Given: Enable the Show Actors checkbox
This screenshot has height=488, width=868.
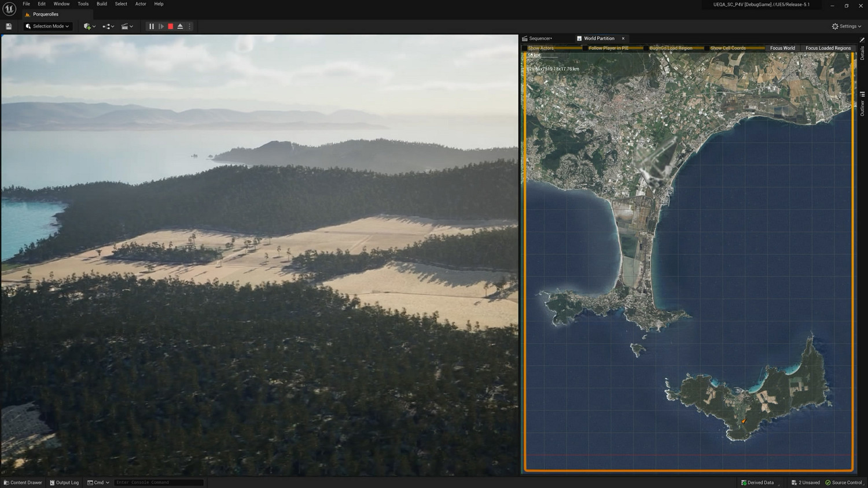Looking at the screenshot, I should click(525, 49).
